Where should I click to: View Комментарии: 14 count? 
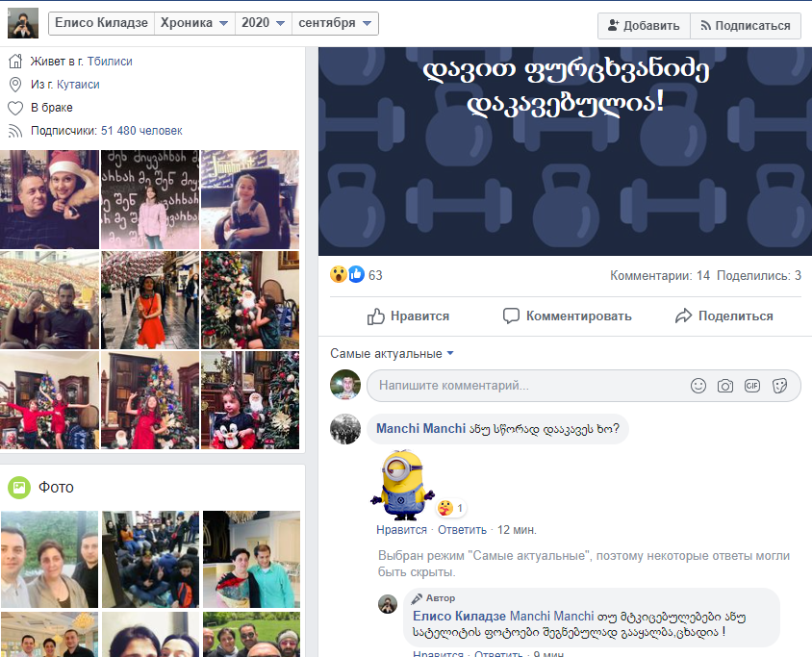660,275
